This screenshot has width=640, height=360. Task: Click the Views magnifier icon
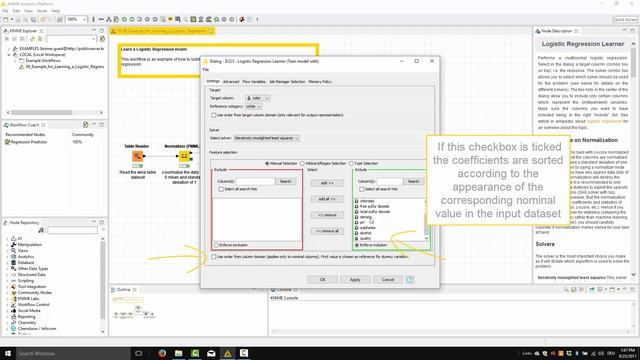13,251
